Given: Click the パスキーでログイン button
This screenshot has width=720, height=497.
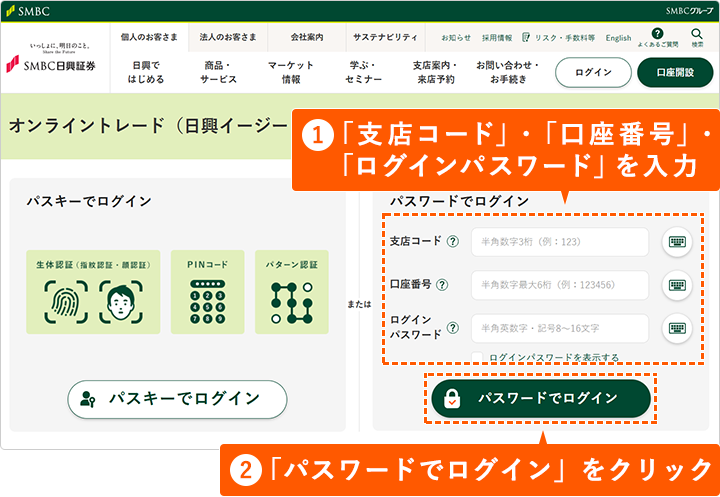Looking at the screenshot, I should pos(177,399).
